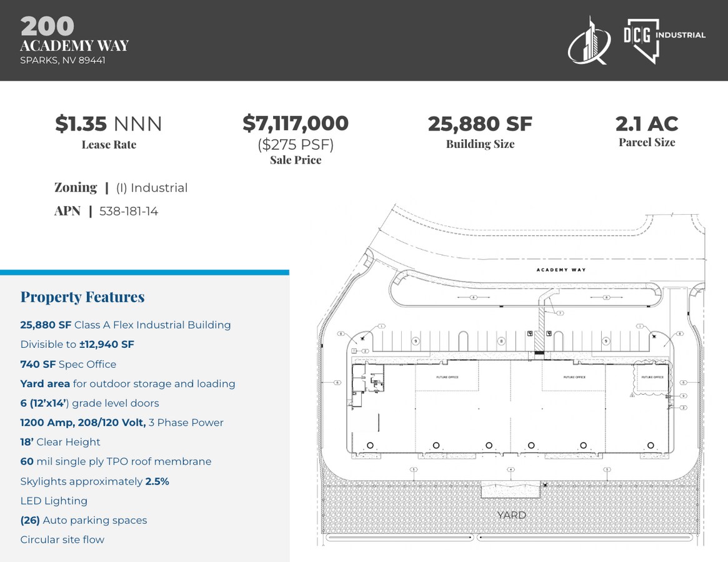The height and width of the screenshot is (562, 728).
Task: Click the blue bar above Property Features
Action: (144, 272)
